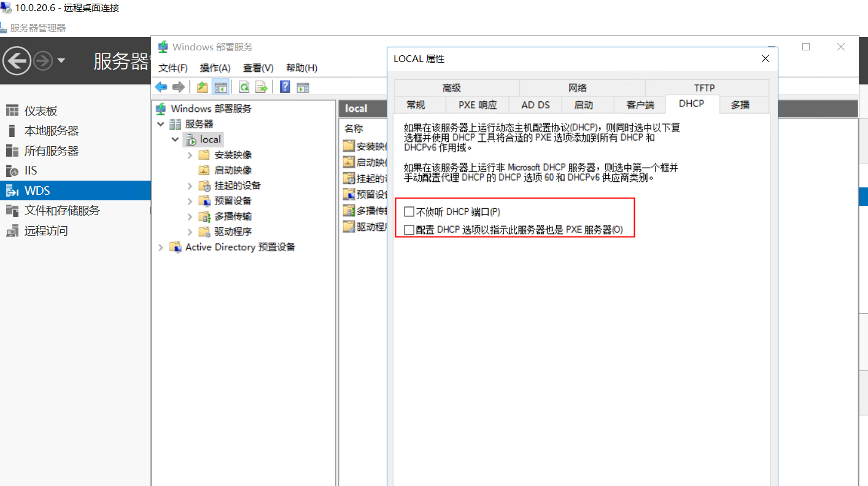This screenshot has width=868, height=486.
Task: Click the Export List toolbar icon
Action: coord(262,87)
